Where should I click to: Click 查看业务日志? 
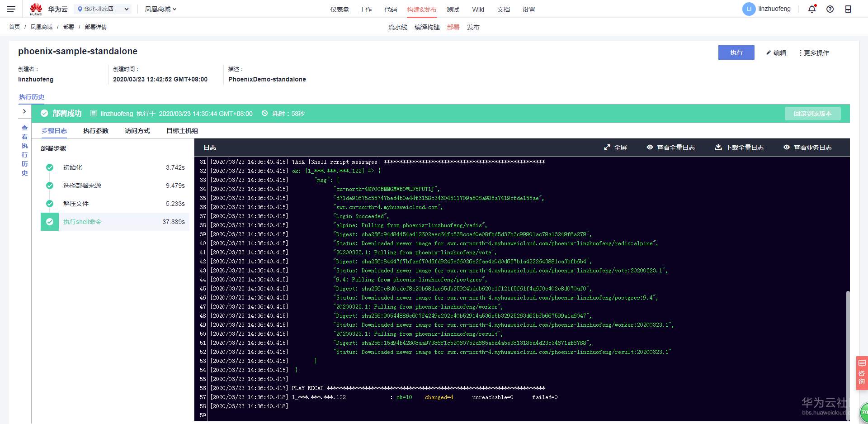(808, 148)
